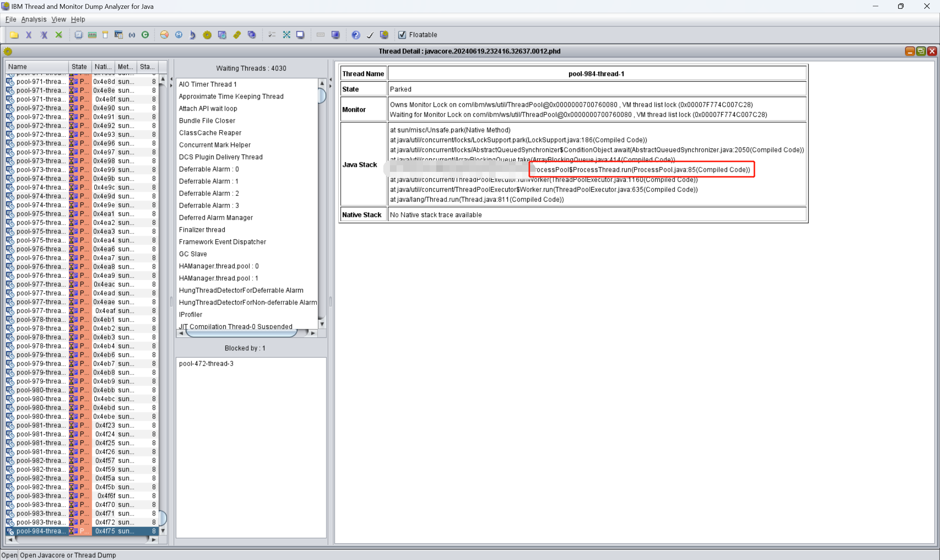Collapse waiting threads pane with upper arrow on second divider
940x560 pixels.
[x=330, y=79]
